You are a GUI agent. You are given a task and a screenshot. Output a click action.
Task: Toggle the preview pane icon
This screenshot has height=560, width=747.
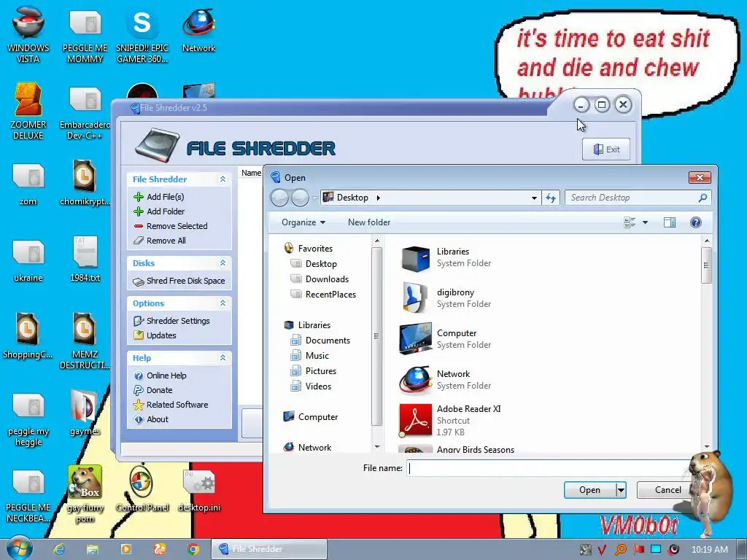[670, 222]
